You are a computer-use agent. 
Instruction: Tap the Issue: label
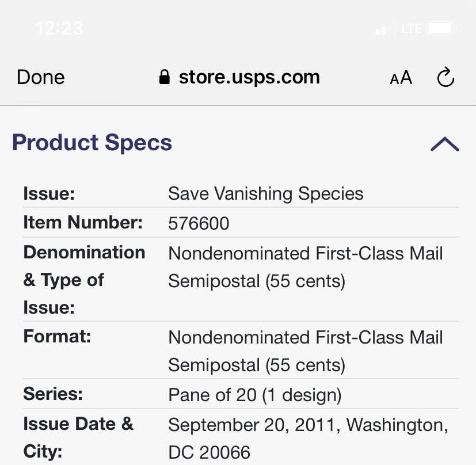49,193
